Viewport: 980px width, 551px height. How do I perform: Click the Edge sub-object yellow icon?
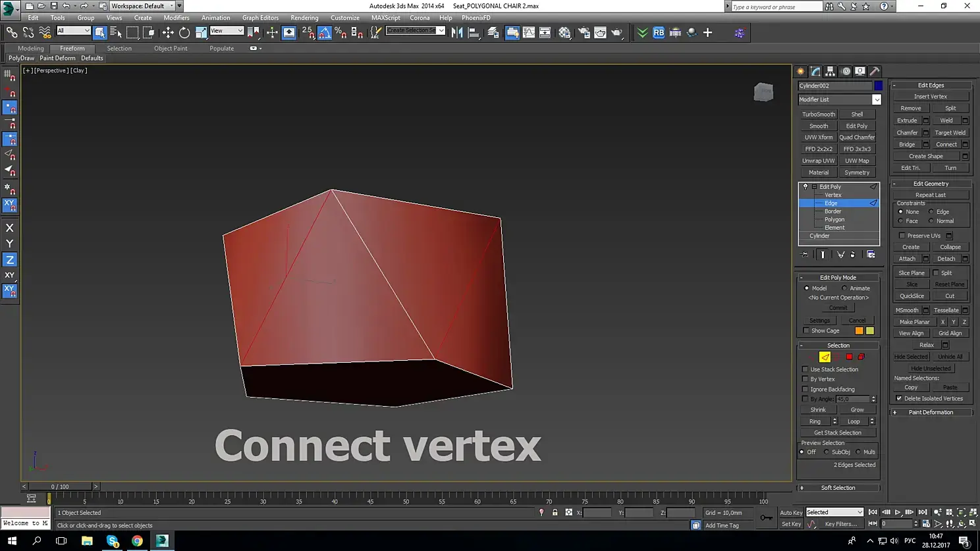click(x=825, y=357)
